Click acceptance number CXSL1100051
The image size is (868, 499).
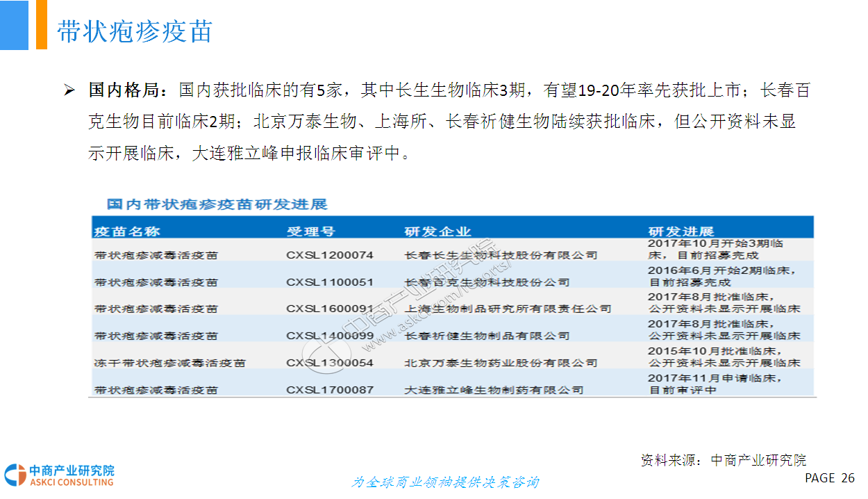[x=330, y=282]
